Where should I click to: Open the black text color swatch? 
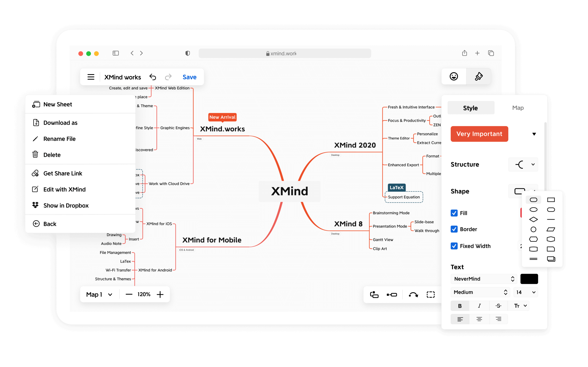[x=529, y=279]
